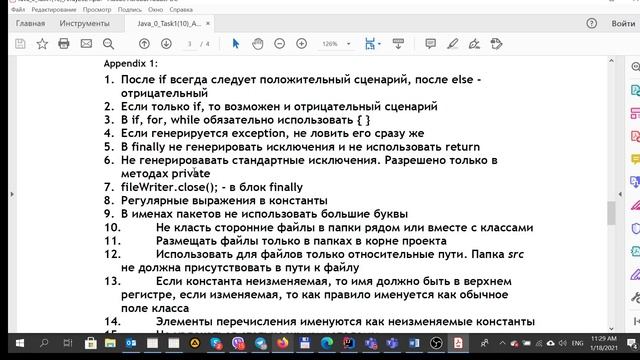Screen dimensions: 640x360
Task: Open the Protect shield tool in right sidebar
Action: pyautogui.click(x=635, y=228)
